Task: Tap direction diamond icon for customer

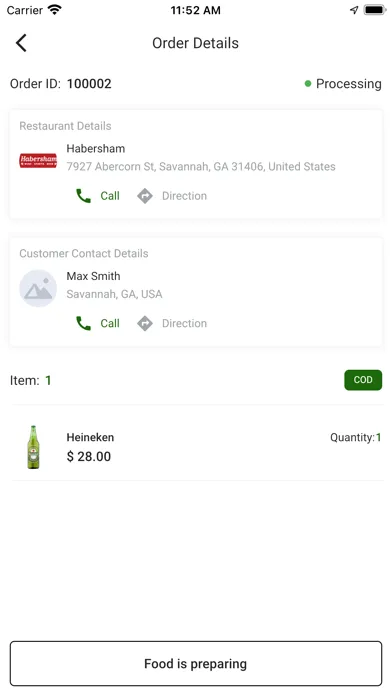Action: tap(145, 323)
